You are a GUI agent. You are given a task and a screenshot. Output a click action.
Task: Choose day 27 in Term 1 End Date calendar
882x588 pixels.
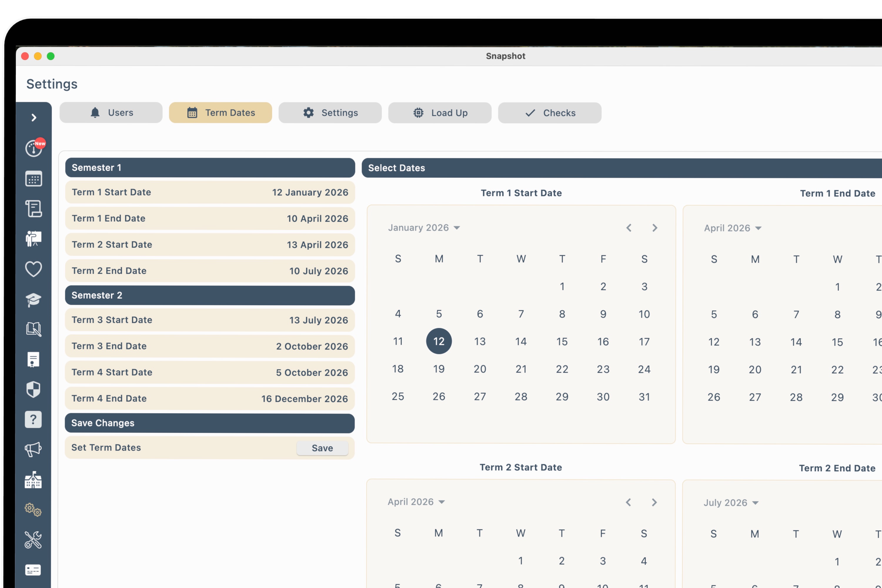click(755, 397)
